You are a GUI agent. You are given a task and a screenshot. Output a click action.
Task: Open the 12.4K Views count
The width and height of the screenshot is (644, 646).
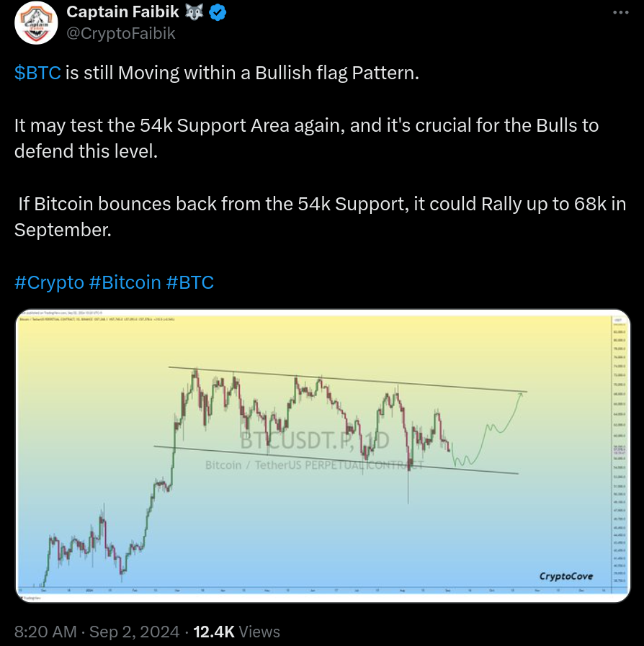[x=237, y=632]
